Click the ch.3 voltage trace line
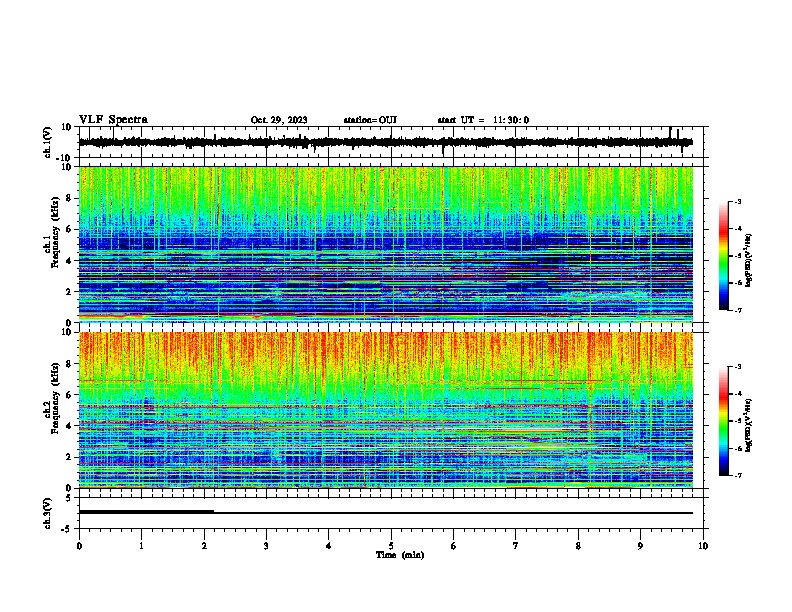 386,513
